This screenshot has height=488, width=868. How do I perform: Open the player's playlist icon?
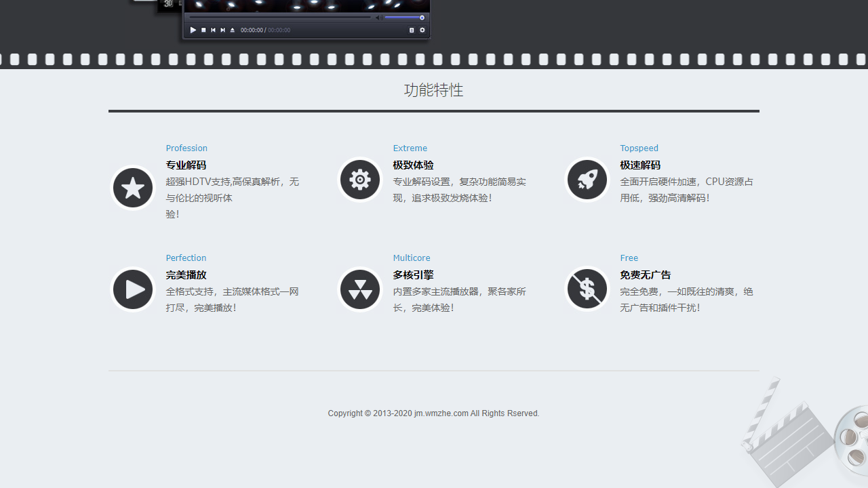412,30
